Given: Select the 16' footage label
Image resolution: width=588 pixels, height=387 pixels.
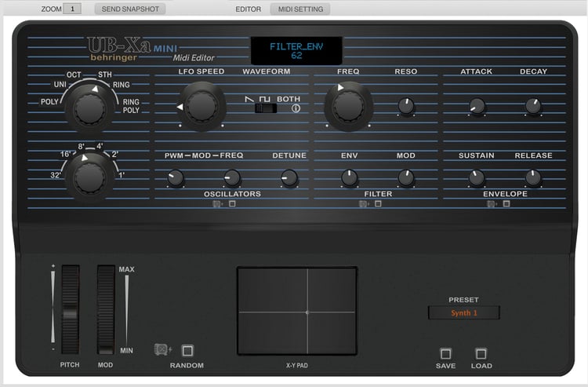Looking at the screenshot, I should pos(66,155).
